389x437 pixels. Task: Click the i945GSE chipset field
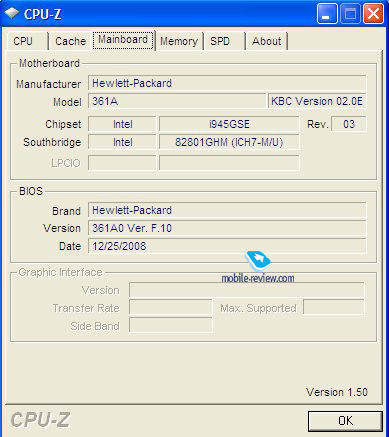point(229,124)
